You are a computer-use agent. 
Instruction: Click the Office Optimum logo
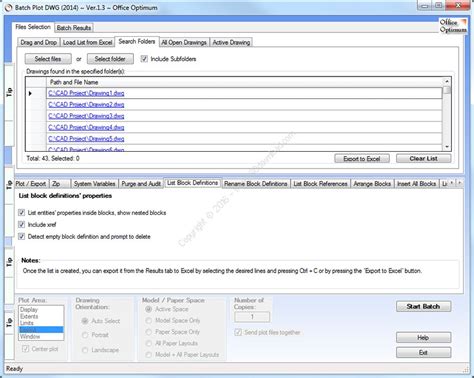[453, 26]
